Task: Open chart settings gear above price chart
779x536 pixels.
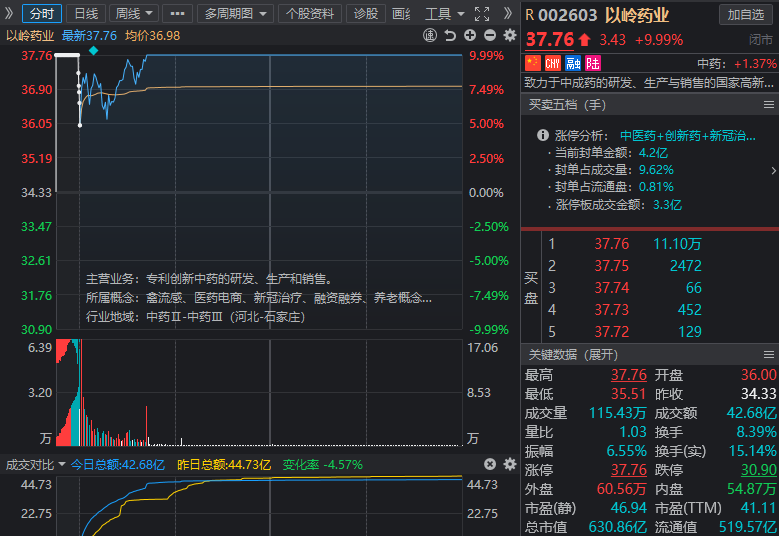Action: [x=510, y=35]
